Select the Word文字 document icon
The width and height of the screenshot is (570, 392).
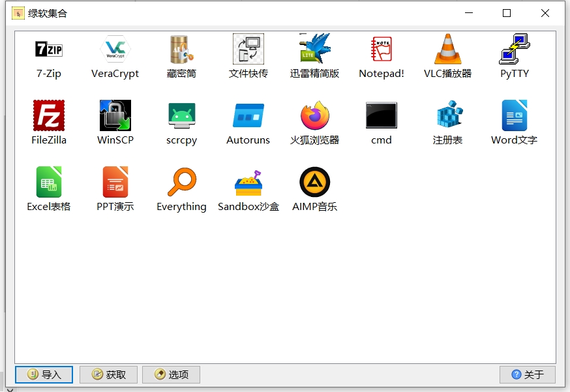[515, 115]
